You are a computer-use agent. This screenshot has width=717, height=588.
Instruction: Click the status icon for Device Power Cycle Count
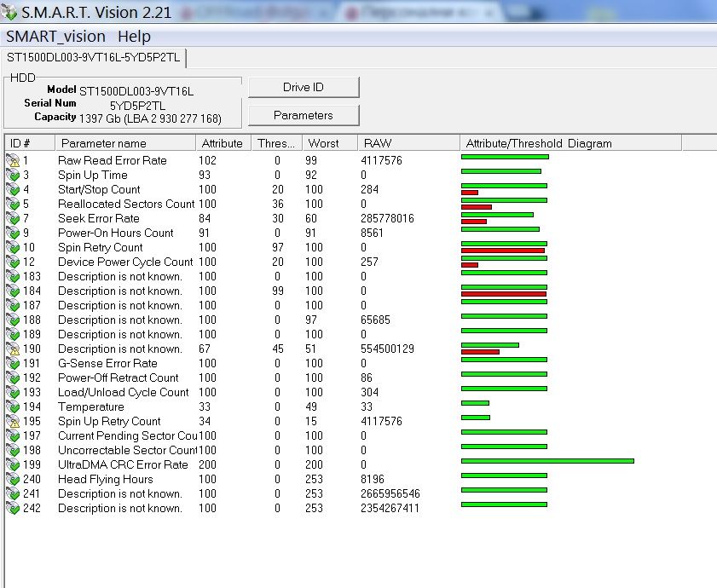(x=13, y=262)
